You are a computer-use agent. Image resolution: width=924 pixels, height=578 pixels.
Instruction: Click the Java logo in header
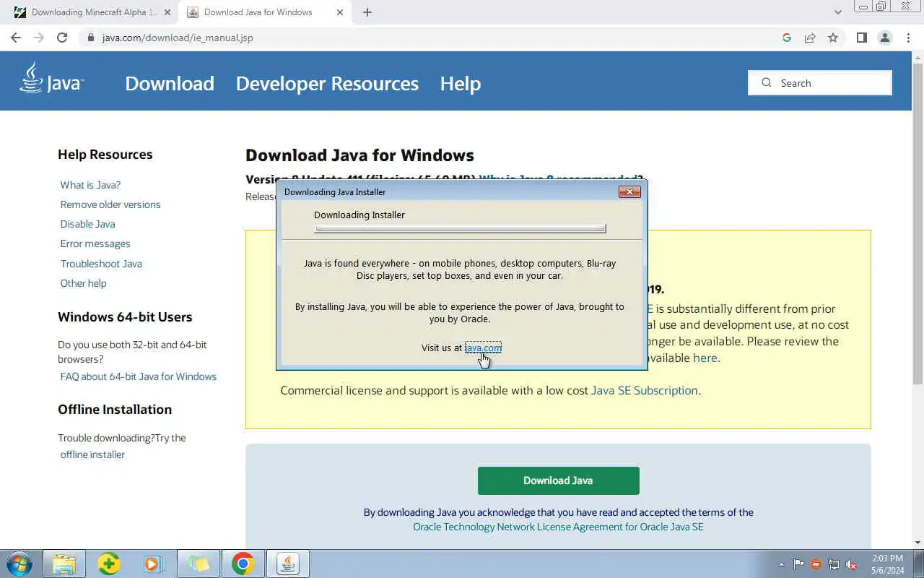(x=51, y=79)
